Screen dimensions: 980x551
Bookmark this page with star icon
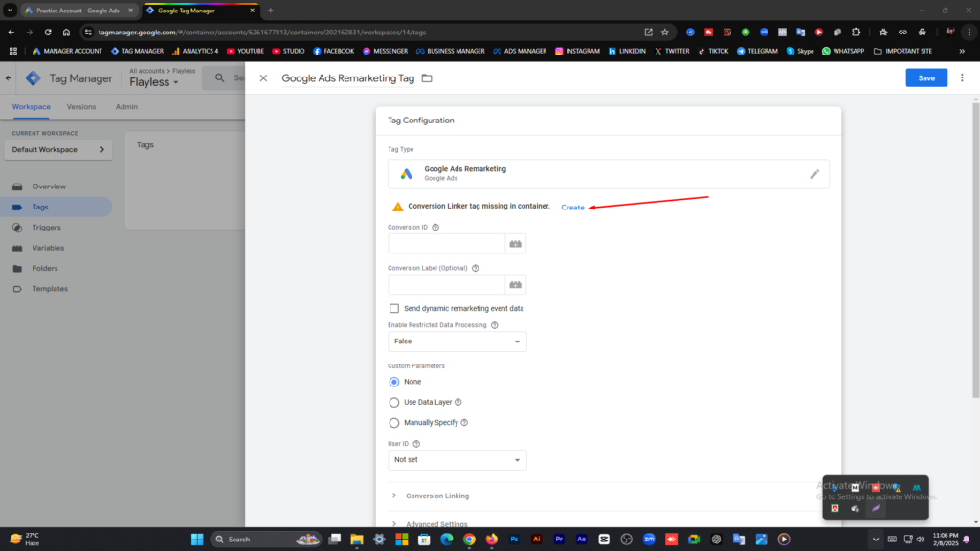pyautogui.click(x=665, y=33)
